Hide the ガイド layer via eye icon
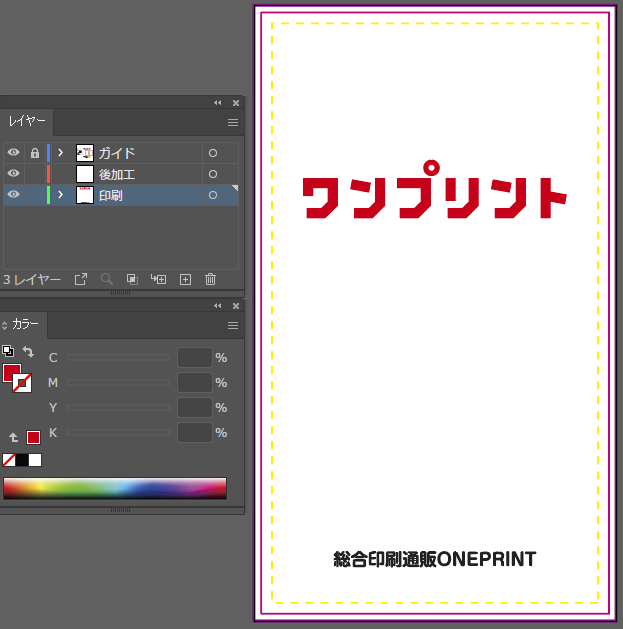 coord(13,153)
